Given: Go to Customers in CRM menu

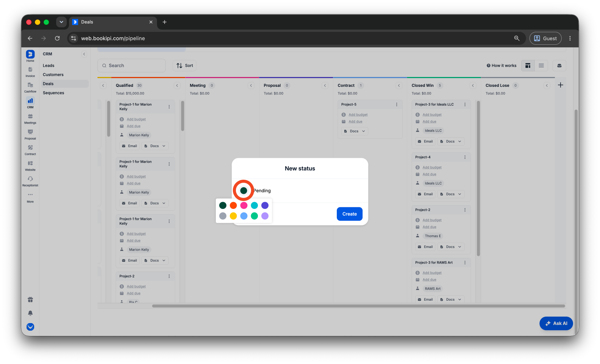Looking at the screenshot, I should pyautogui.click(x=53, y=75).
